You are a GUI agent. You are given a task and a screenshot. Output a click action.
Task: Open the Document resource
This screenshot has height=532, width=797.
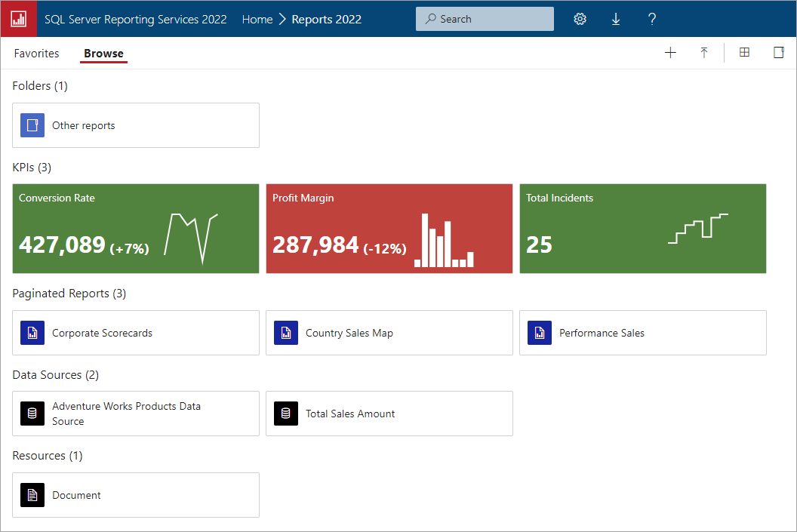click(x=136, y=495)
